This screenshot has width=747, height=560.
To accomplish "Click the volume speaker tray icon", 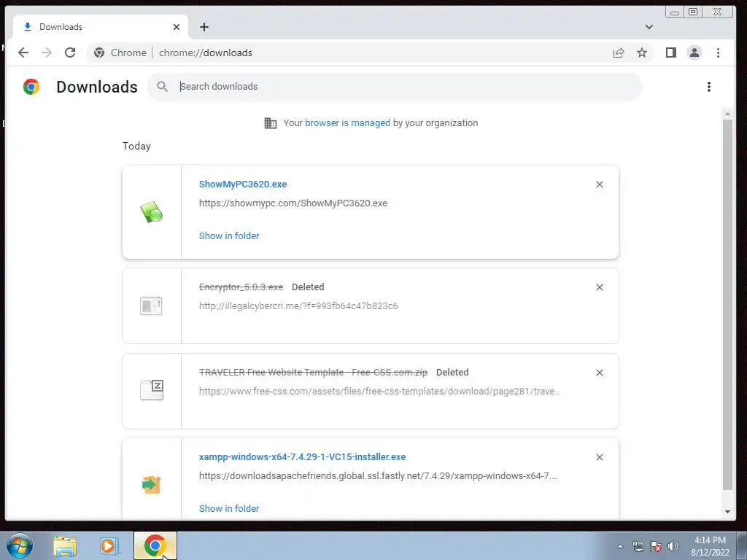I will click(x=673, y=546).
